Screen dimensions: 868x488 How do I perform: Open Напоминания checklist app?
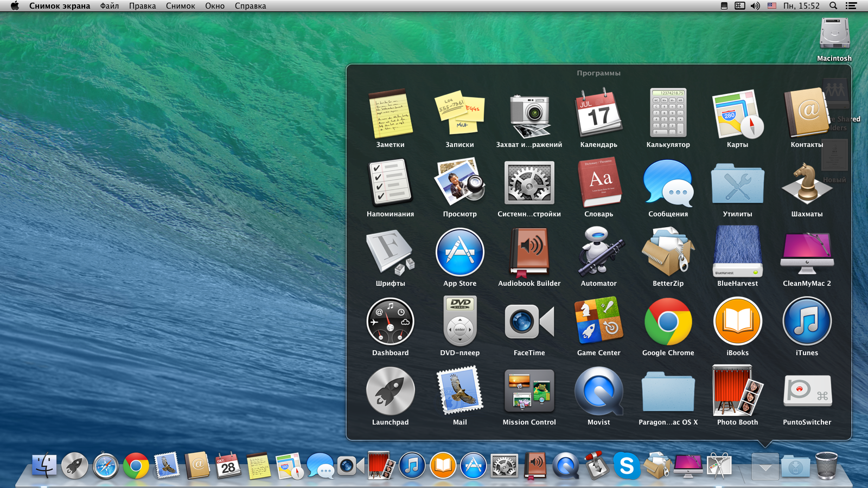coord(391,183)
